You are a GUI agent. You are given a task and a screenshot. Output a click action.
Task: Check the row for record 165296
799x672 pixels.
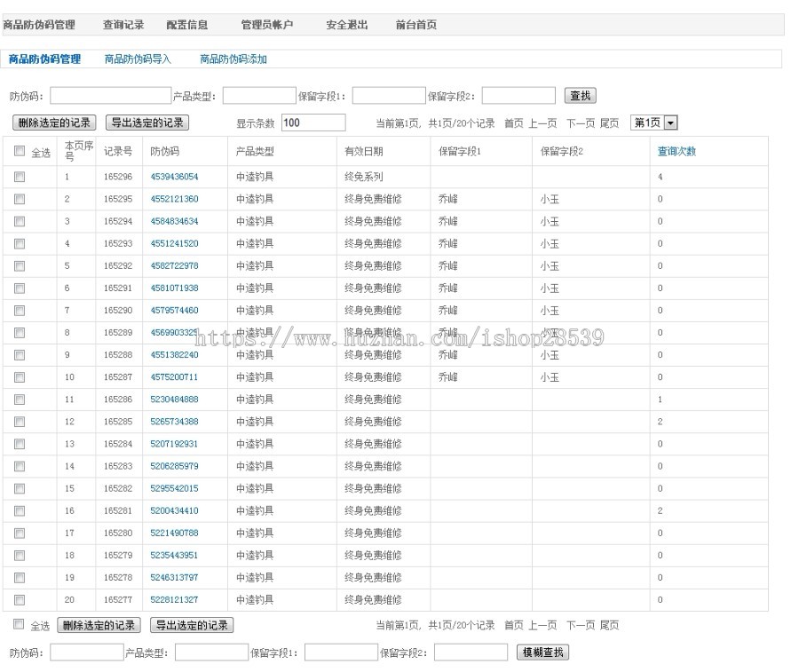(x=20, y=177)
